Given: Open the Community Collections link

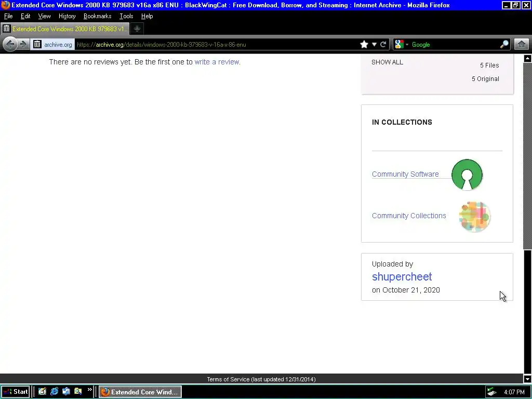Looking at the screenshot, I should pos(409,216).
